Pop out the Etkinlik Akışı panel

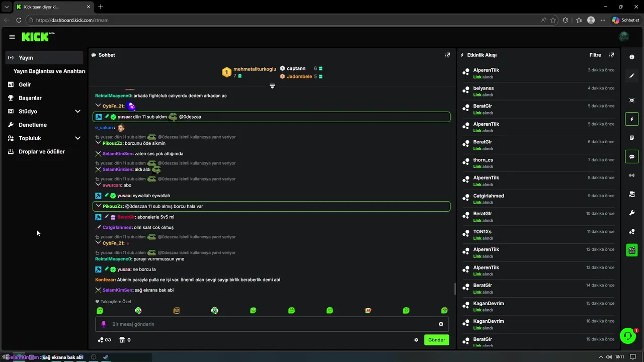(612, 55)
